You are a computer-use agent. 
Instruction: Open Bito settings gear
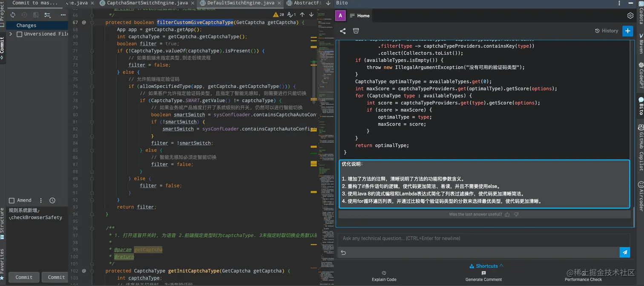click(x=630, y=16)
